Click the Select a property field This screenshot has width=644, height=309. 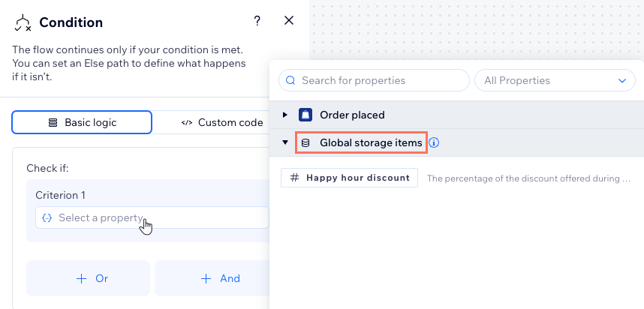coord(150,218)
